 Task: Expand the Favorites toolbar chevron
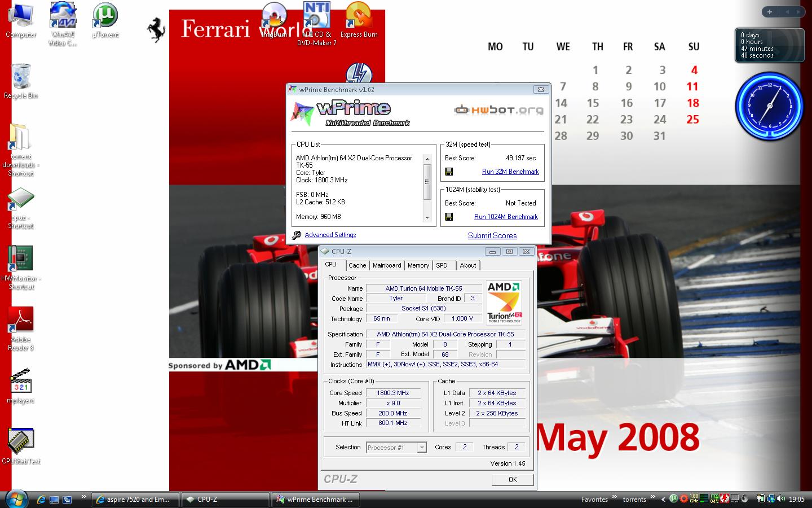[615, 497]
